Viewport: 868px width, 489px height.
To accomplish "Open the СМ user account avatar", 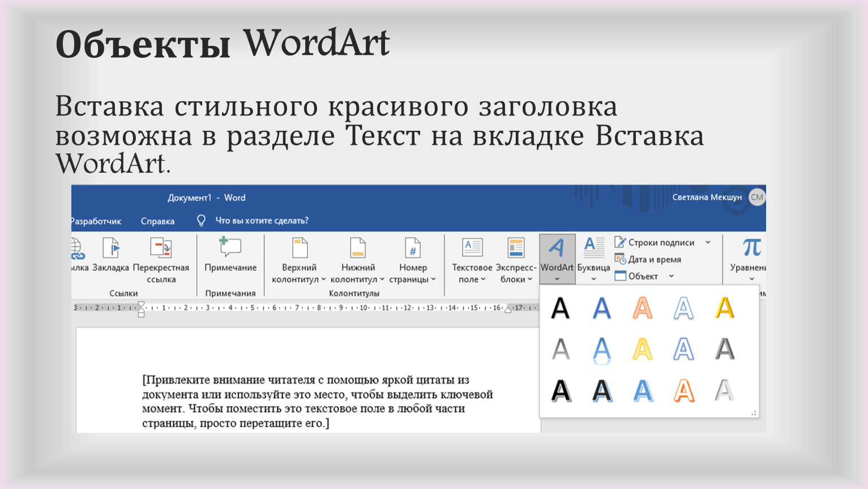I will pos(756,197).
